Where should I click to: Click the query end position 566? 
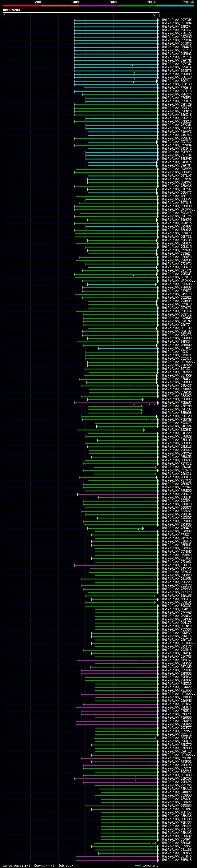[155, 15]
